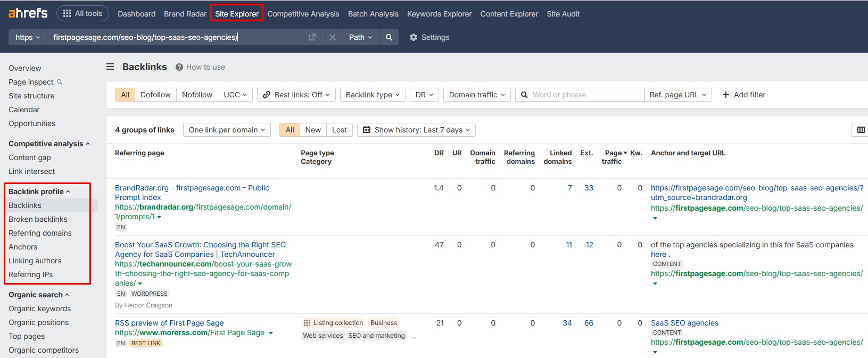Open the TechAnnouncer referring page title
This screenshot has width=868, height=358.
(x=200, y=249)
